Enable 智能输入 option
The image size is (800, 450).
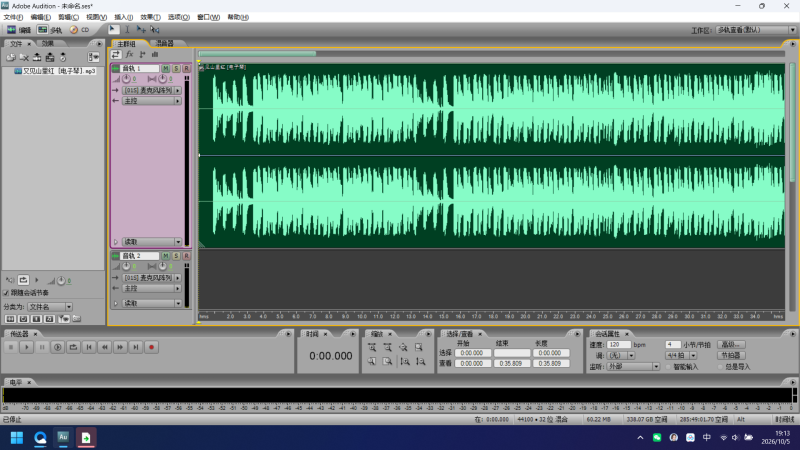pos(668,367)
